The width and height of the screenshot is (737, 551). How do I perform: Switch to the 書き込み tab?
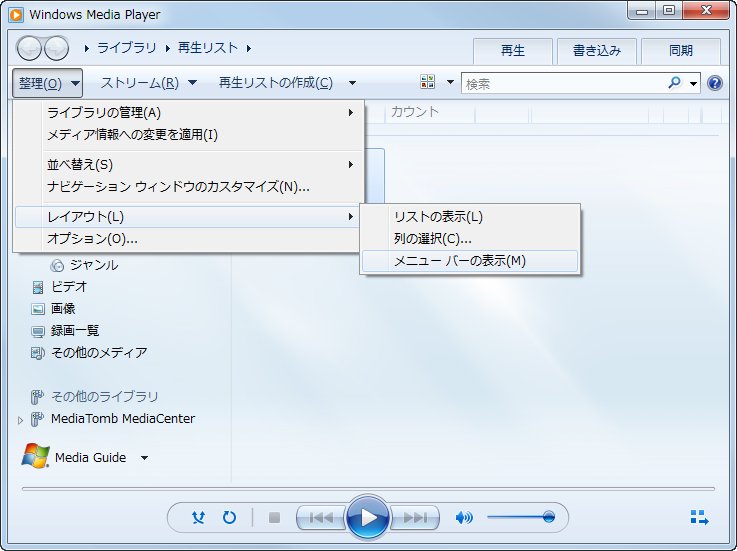tap(596, 51)
